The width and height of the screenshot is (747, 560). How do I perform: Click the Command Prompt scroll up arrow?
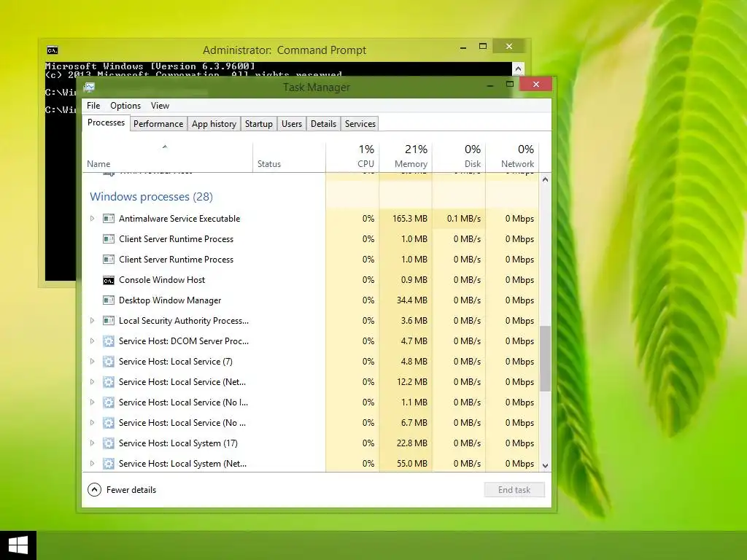click(x=518, y=69)
